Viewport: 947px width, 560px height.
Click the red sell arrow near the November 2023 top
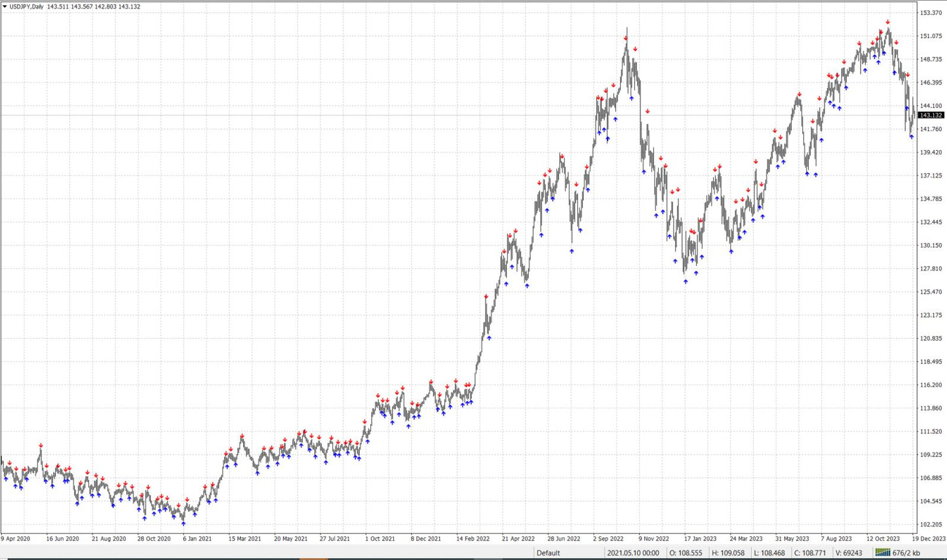tap(888, 22)
